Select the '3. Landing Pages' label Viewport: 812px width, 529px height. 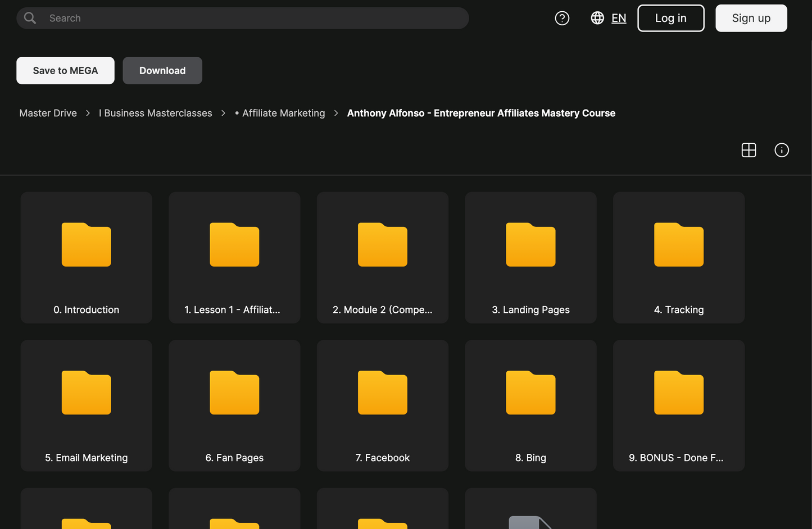pyautogui.click(x=530, y=309)
